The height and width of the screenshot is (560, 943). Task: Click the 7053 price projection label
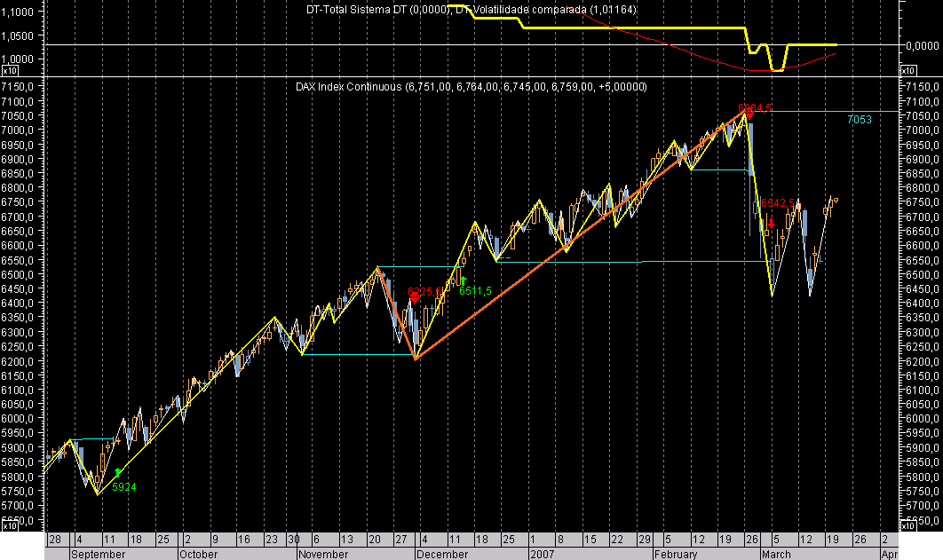click(858, 118)
